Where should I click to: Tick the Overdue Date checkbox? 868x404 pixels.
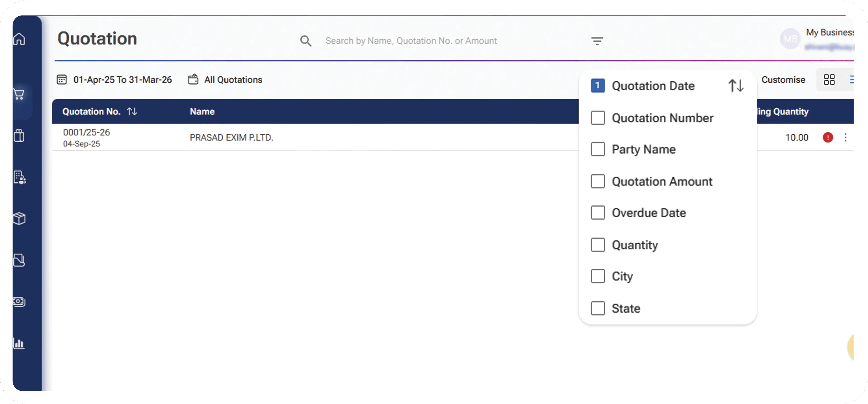597,213
